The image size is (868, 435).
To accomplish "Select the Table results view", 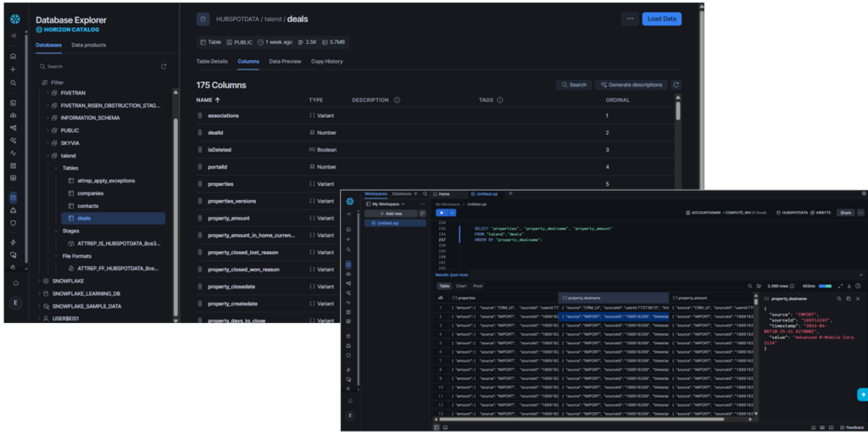I will pos(444,286).
